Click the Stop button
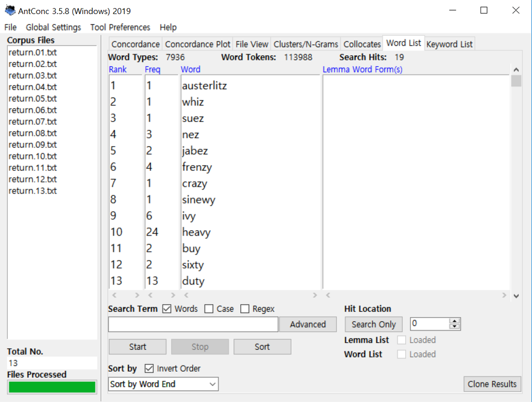The width and height of the screenshot is (532, 402). [x=200, y=347]
